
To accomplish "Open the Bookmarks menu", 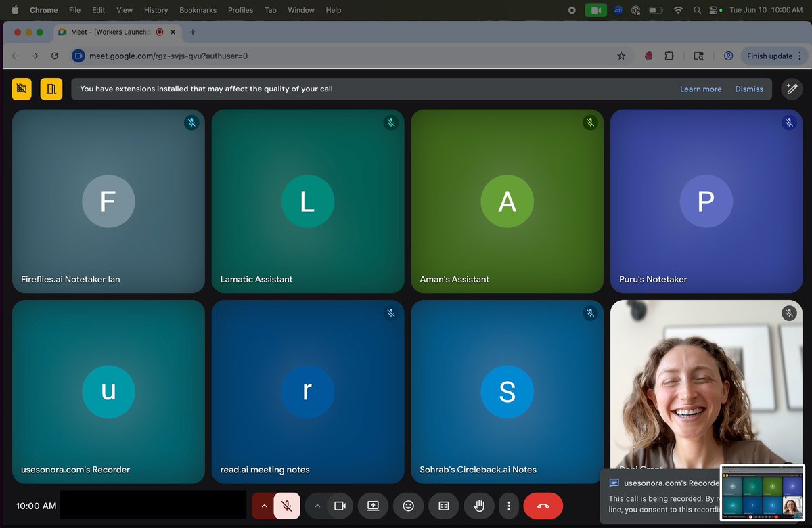I will tap(198, 10).
